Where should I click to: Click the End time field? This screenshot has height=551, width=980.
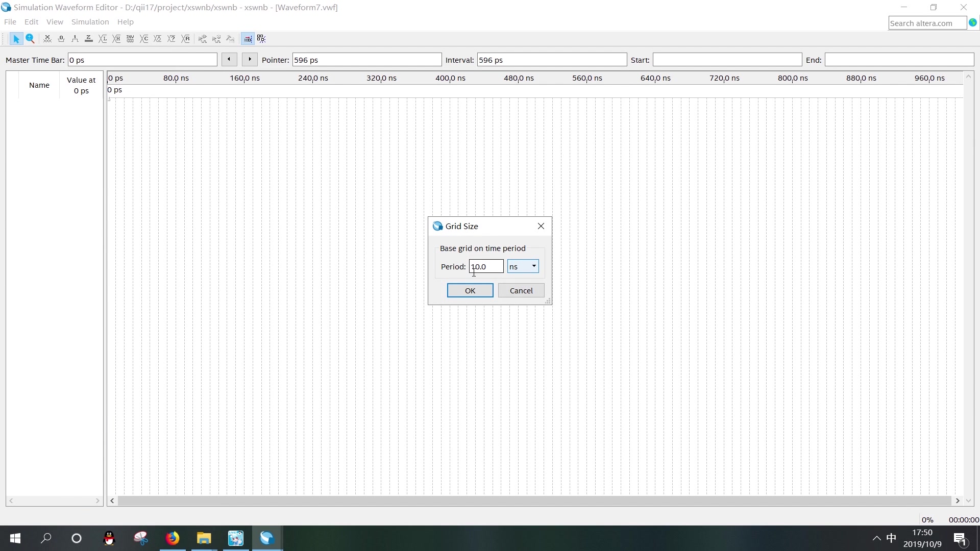coord(899,60)
